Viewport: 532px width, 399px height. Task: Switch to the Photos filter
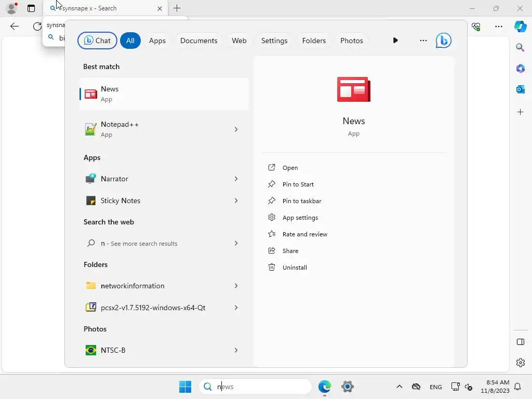coord(352,41)
